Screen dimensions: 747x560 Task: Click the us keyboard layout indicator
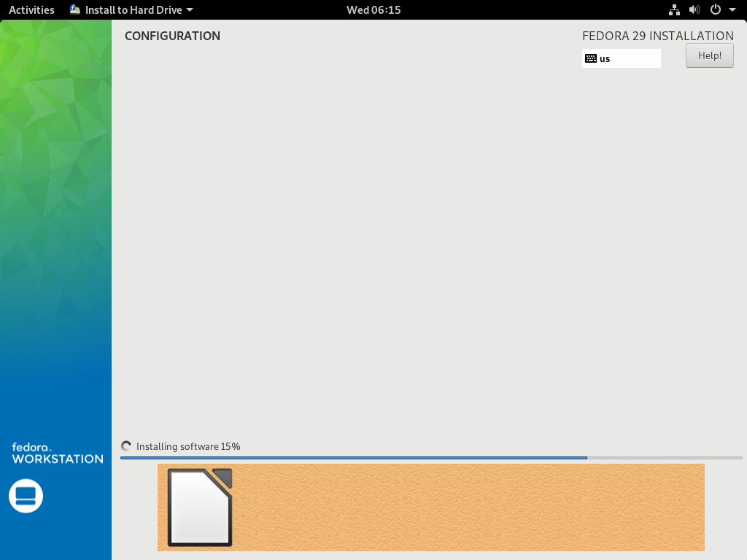pos(622,58)
